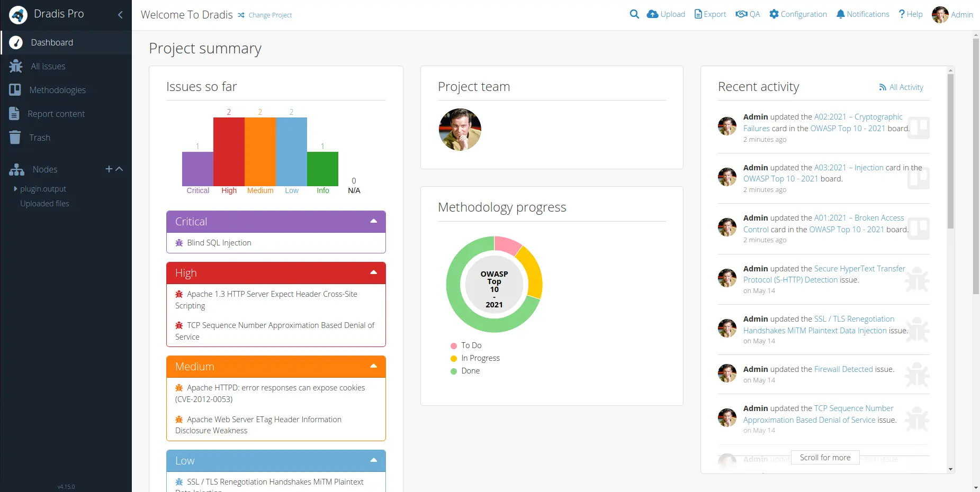Click the Recent activity panel scrollbar
Screen dimensions: 980x492
(x=950, y=151)
